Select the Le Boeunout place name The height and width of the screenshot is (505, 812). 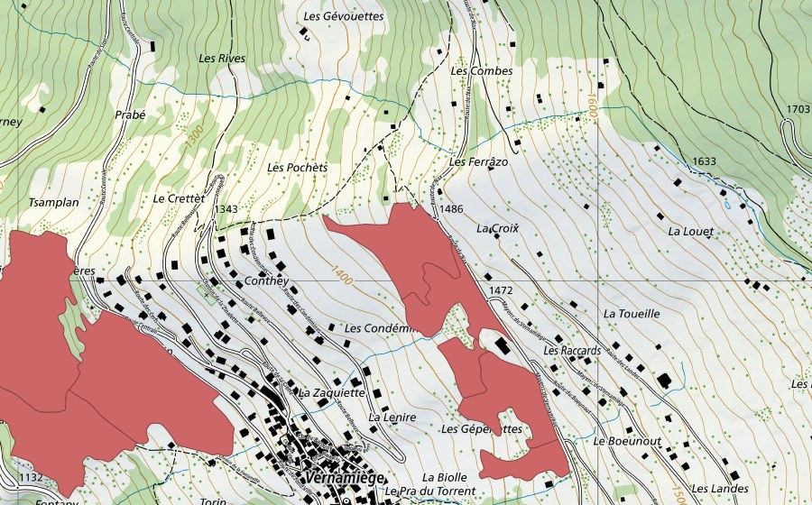[x=627, y=441]
